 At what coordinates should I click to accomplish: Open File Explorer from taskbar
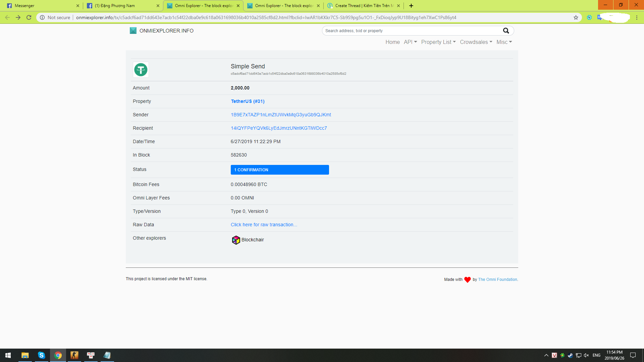(x=25, y=355)
